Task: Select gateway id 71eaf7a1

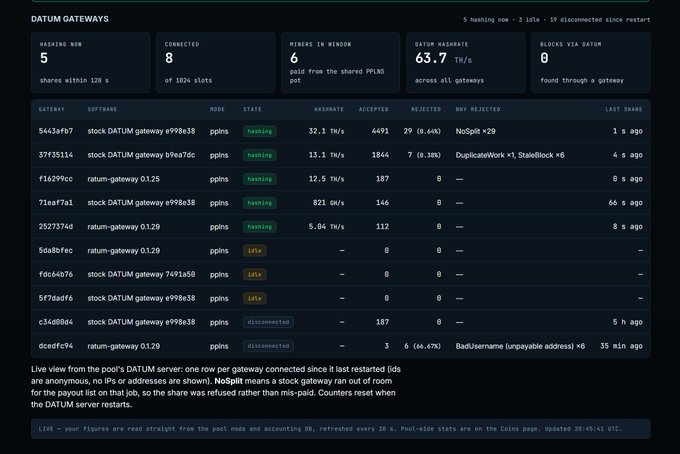Action: (x=56, y=203)
